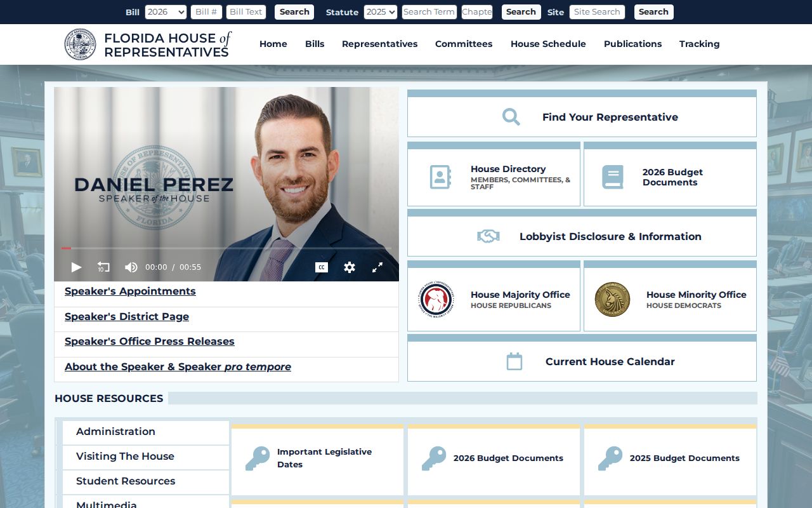This screenshot has width=812, height=508.
Task: Open the Representatives menu
Action: [x=380, y=44]
